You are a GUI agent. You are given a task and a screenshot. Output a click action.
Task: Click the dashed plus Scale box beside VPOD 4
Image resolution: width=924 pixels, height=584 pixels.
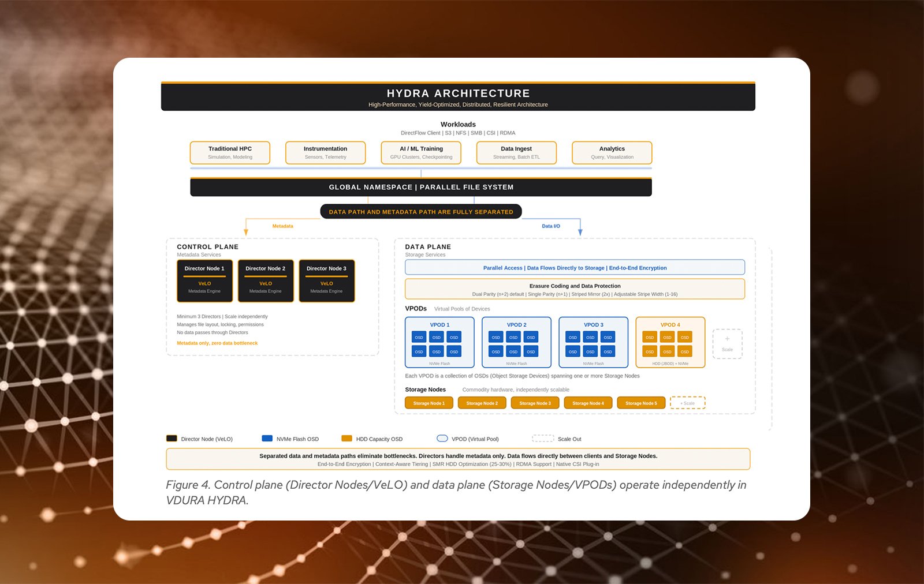point(727,344)
